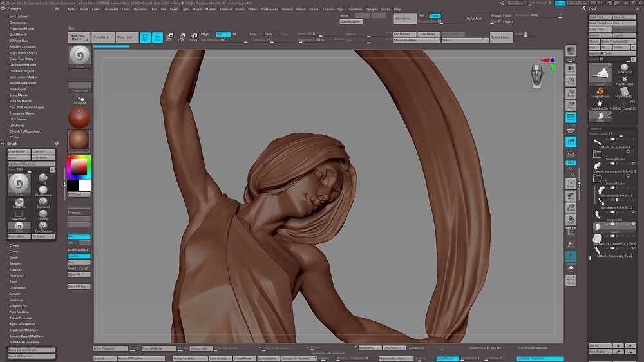Open the Material menu
The width and height of the screenshot is (644, 362).
coord(225,9)
